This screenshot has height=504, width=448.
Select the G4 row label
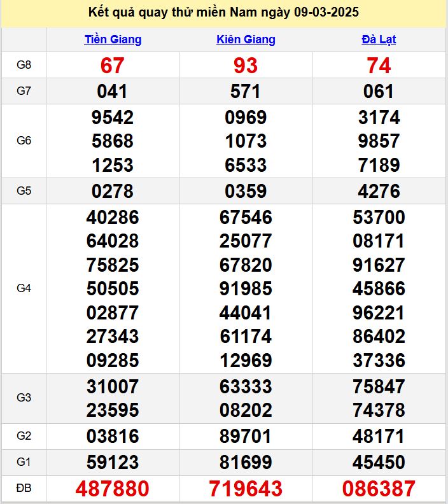(24, 288)
